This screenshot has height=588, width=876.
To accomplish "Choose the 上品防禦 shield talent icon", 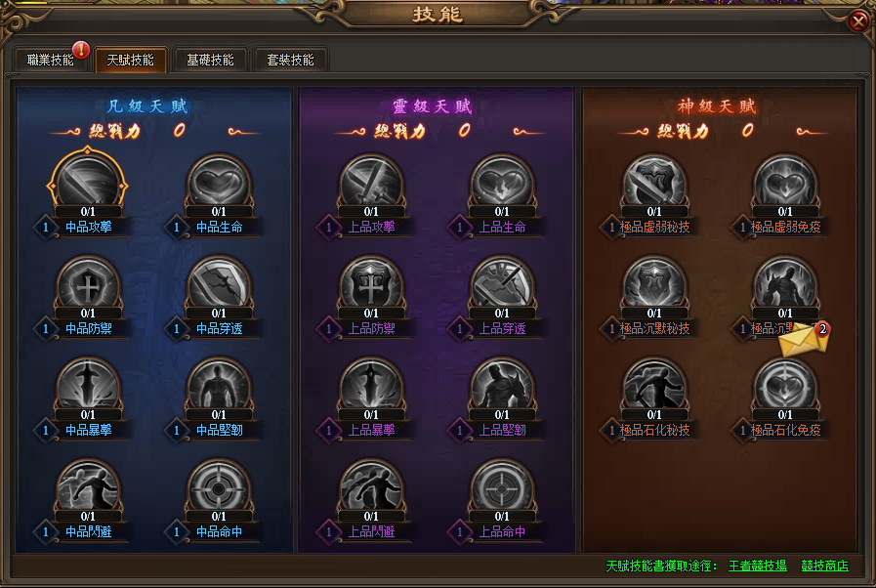I will (371, 284).
